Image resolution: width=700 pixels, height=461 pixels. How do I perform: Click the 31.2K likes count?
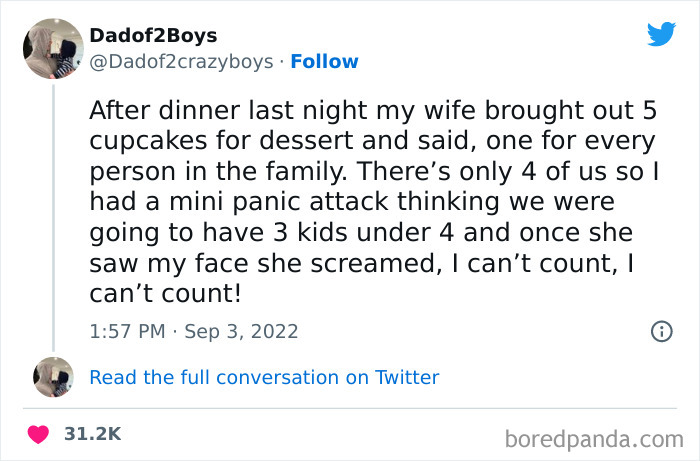(x=91, y=434)
